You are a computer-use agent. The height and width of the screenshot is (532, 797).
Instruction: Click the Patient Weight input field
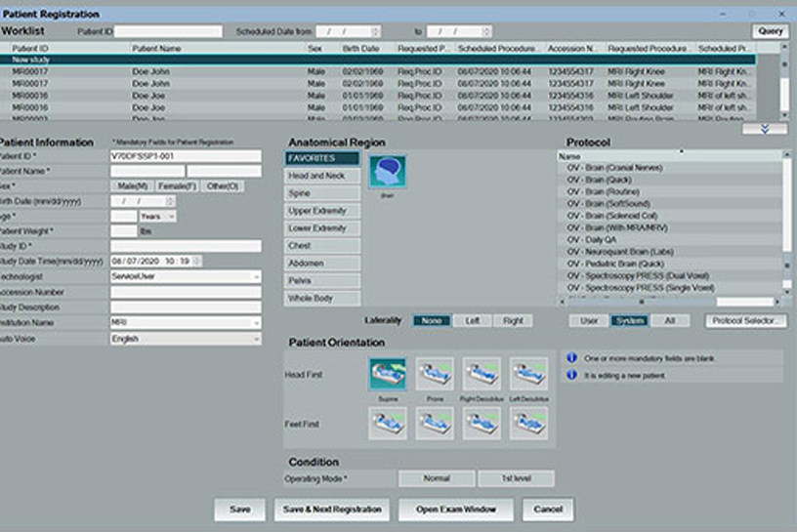click(x=123, y=231)
